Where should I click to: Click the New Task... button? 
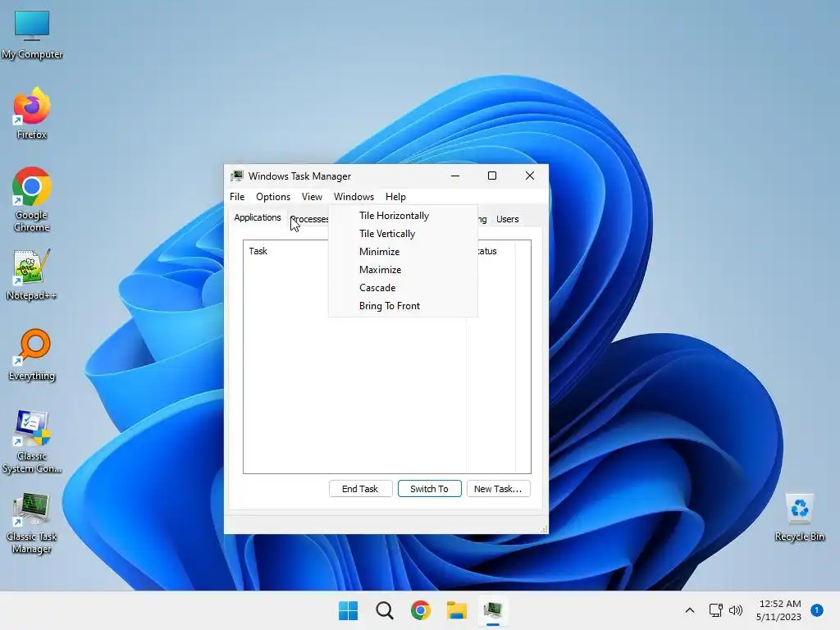point(498,489)
